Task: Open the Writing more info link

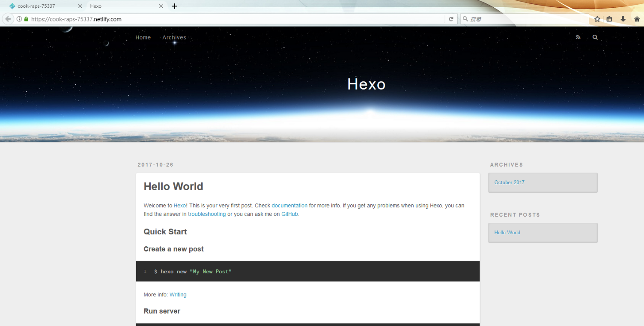Action: tap(178, 295)
